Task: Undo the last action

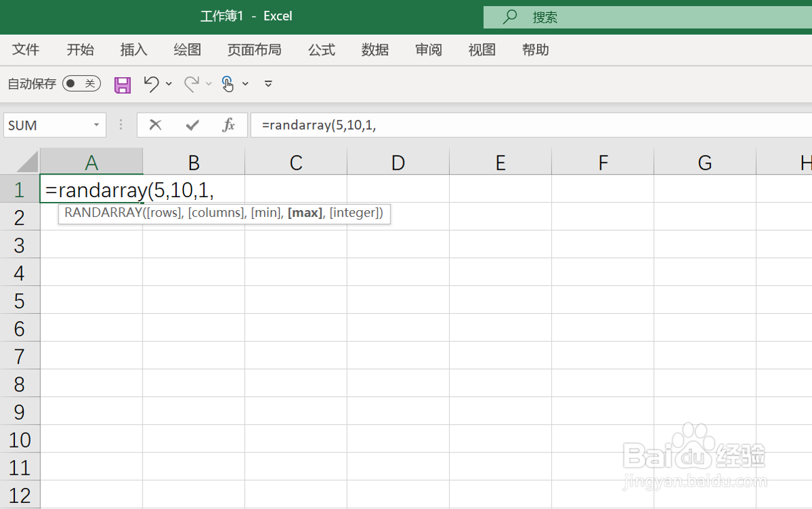Action: click(151, 83)
